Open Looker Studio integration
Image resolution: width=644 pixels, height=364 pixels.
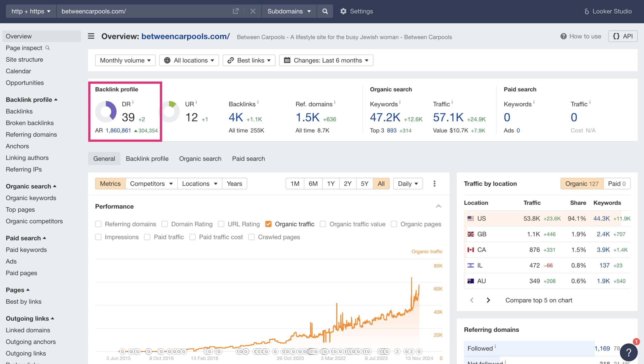[608, 11]
